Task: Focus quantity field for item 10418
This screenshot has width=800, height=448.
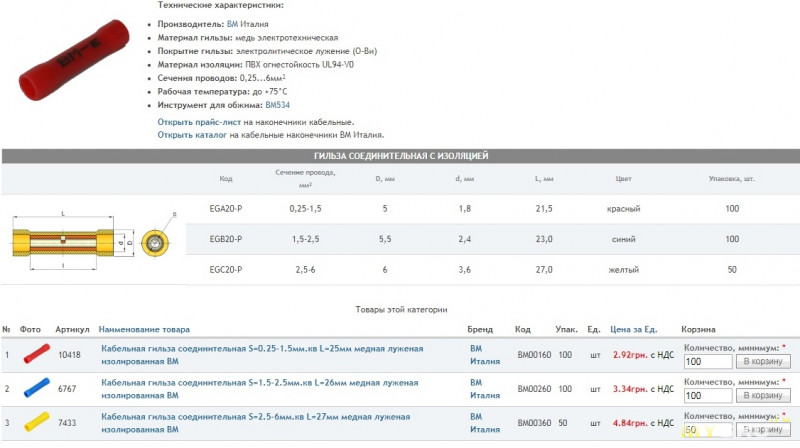Action: coord(708,362)
